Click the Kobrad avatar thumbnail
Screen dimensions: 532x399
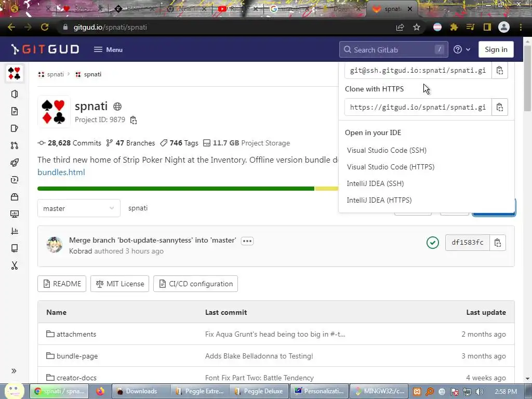54,245
